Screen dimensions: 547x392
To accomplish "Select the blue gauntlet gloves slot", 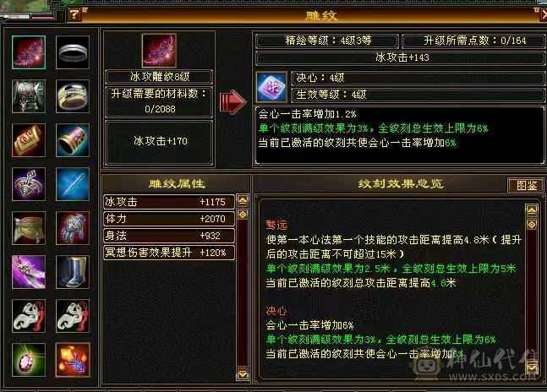I will (x=73, y=228).
